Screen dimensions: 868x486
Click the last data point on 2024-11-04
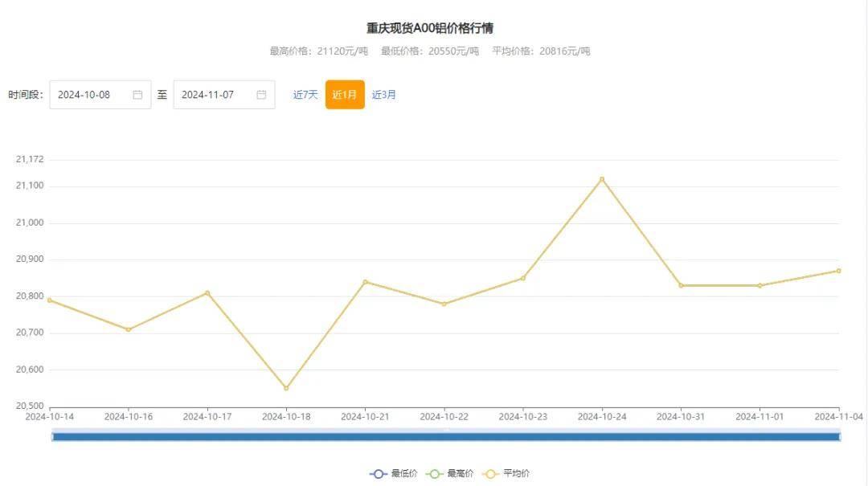(x=838, y=272)
